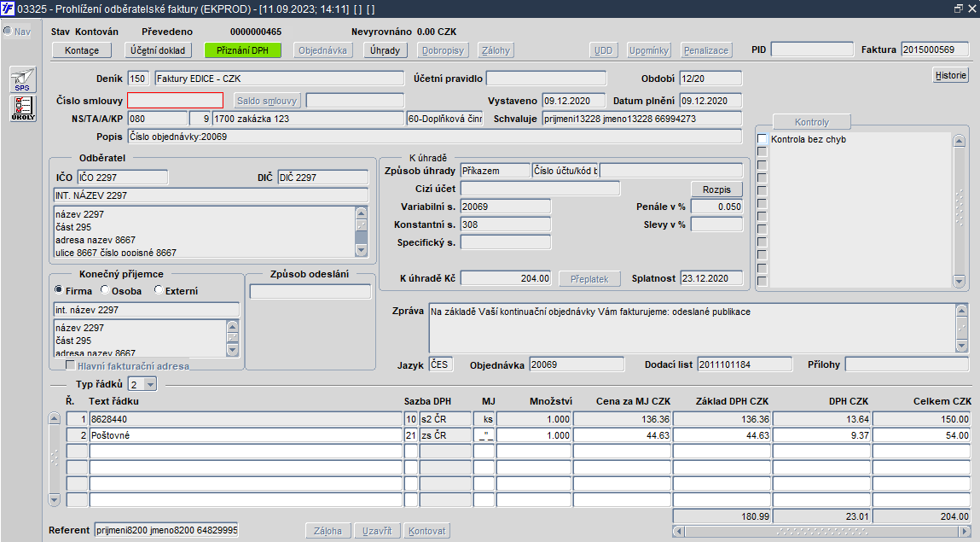Click the UDD button
Screen dimensions: 980x542
(x=604, y=50)
